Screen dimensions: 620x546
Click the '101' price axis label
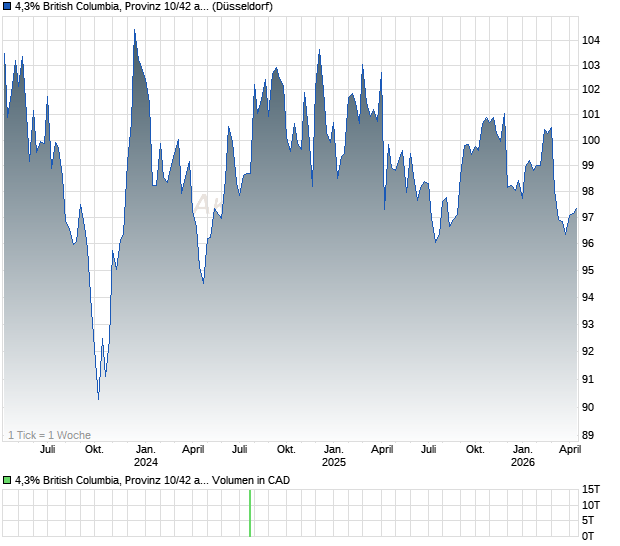(x=591, y=115)
